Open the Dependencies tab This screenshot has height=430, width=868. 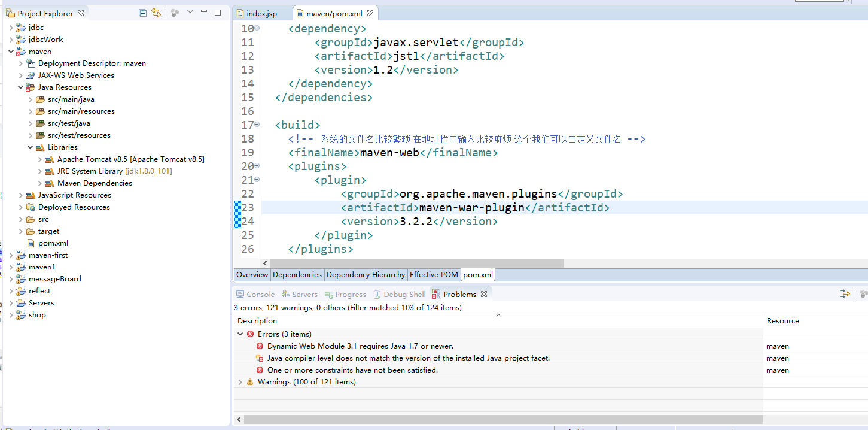[297, 274]
